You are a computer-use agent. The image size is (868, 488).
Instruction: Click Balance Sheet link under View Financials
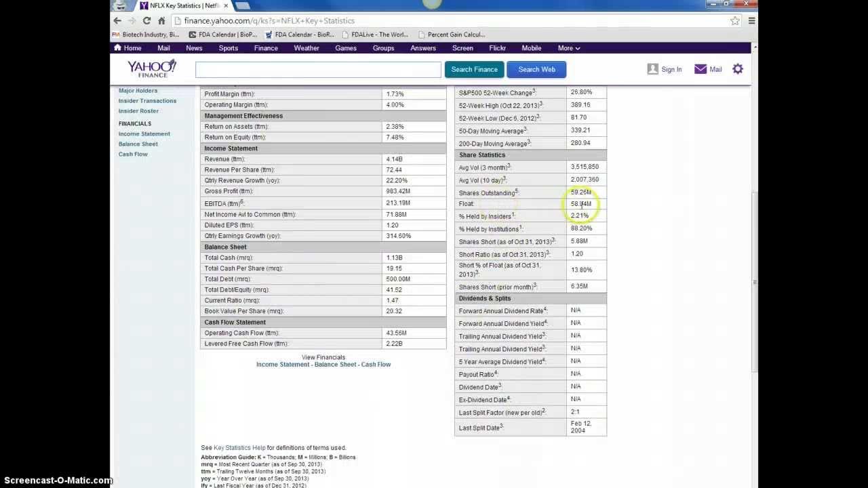pyautogui.click(x=335, y=365)
